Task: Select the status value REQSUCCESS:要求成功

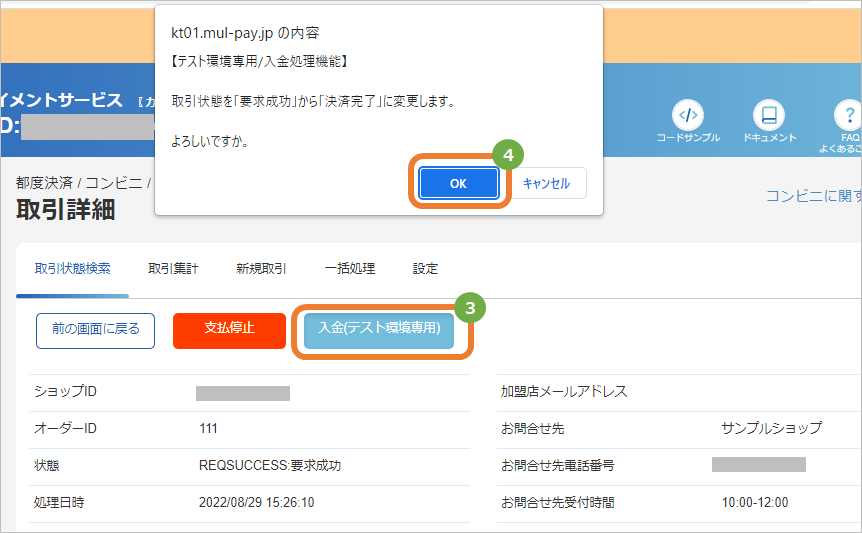Action: (x=270, y=465)
